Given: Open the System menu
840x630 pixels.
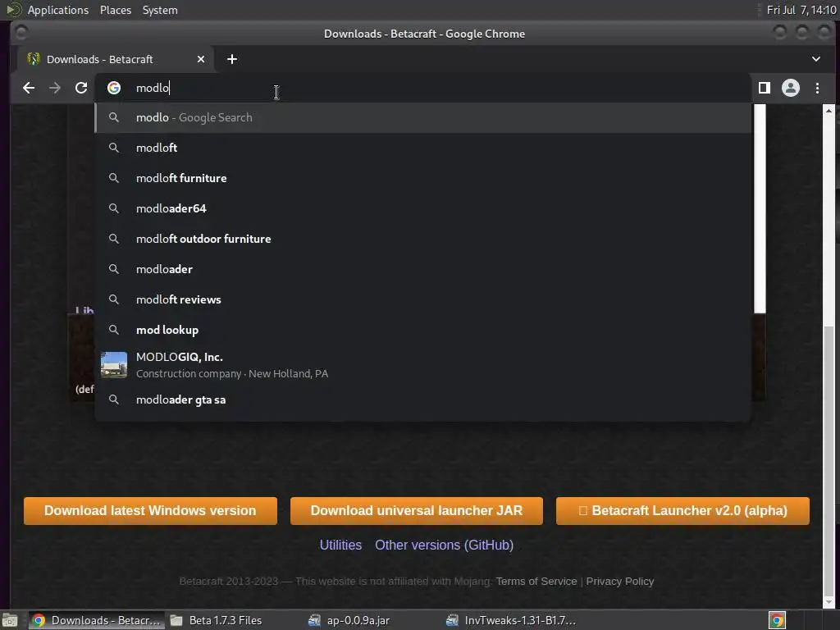Looking at the screenshot, I should (x=160, y=10).
